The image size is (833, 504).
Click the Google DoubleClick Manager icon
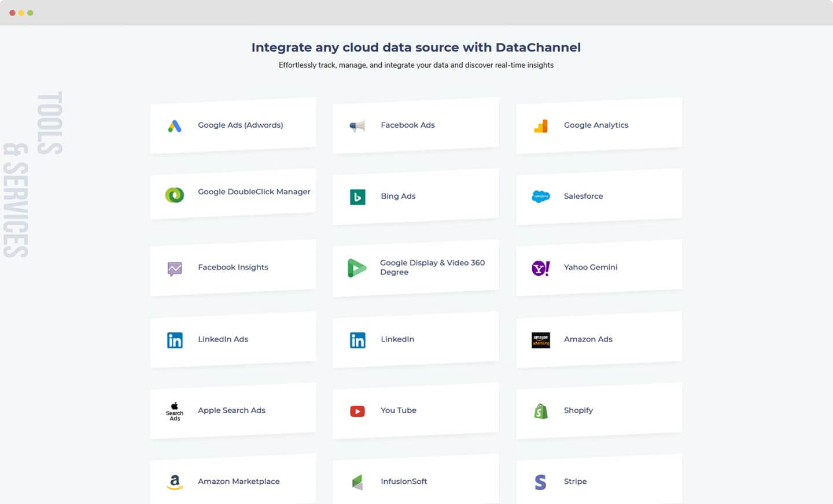point(175,195)
